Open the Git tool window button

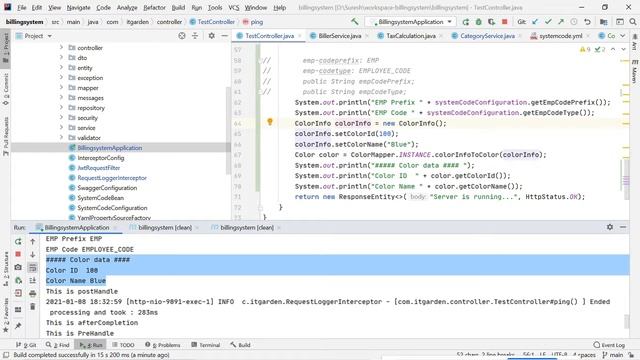[x=26, y=345]
